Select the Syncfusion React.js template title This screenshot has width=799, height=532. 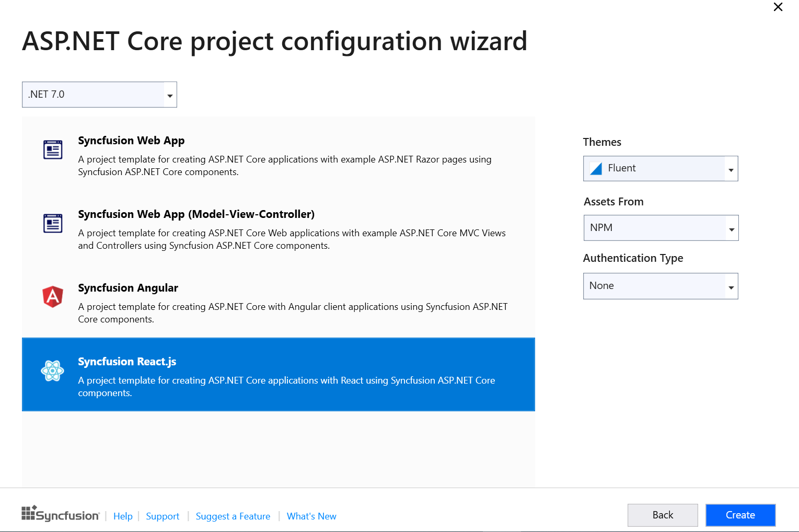(127, 362)
